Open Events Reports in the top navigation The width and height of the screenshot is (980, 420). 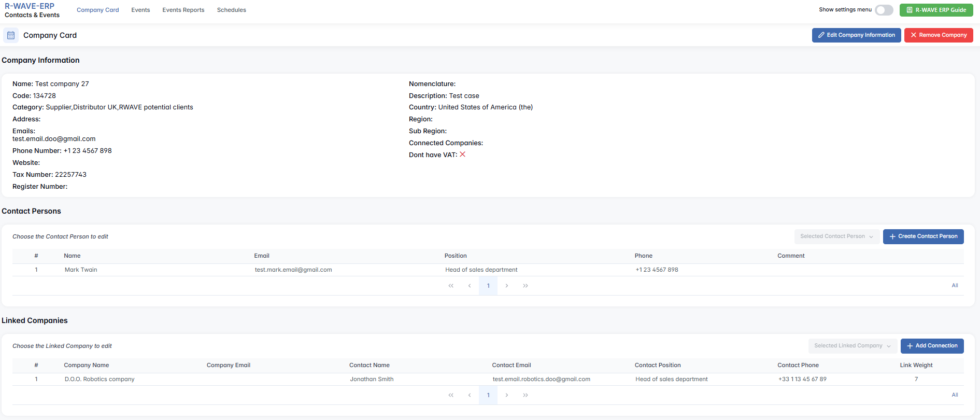(x=183, y=10)
